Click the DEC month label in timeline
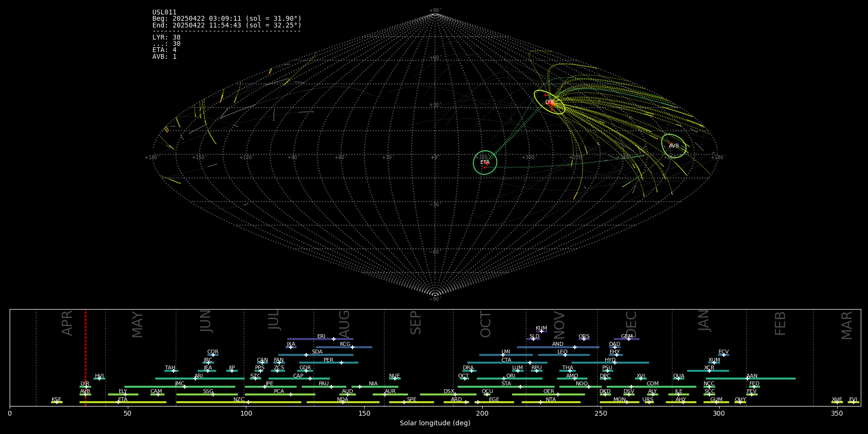 coord(631,324)
